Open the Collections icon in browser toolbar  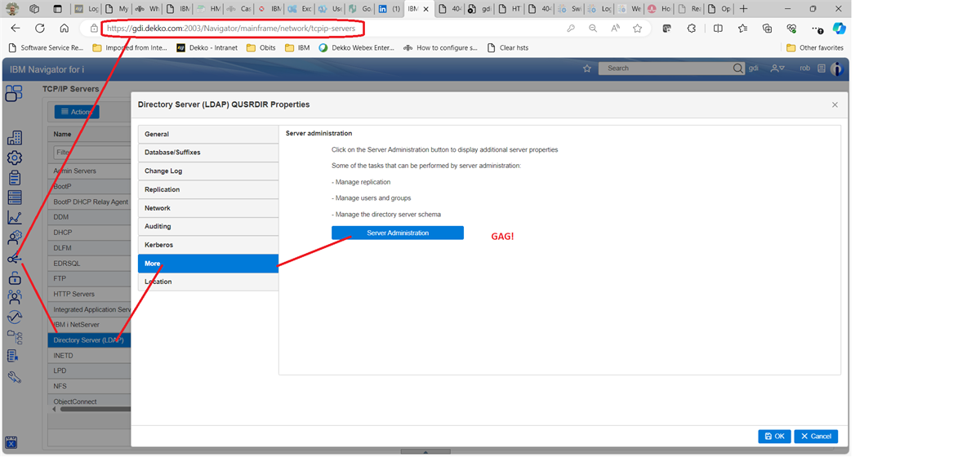[x=767, y=28]
